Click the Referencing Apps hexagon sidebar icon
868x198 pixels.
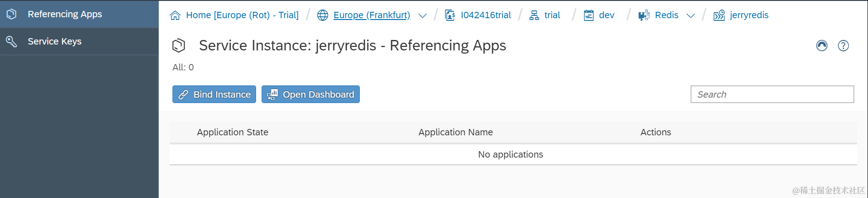[11, 14]
